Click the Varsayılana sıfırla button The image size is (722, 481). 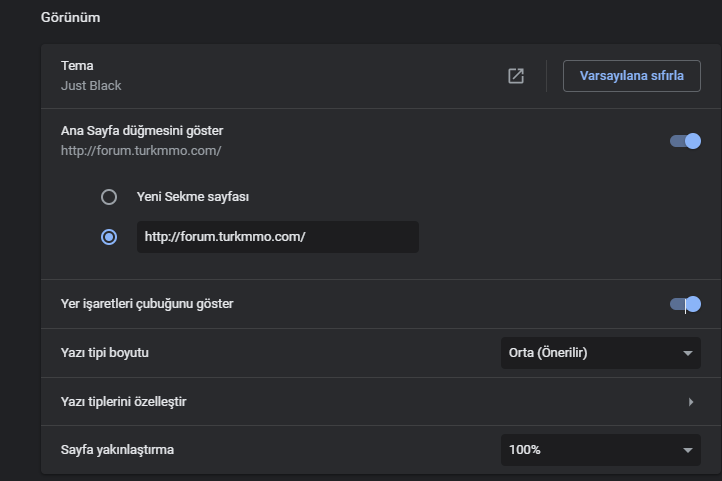pyautogui.click(x=631, y=76)
